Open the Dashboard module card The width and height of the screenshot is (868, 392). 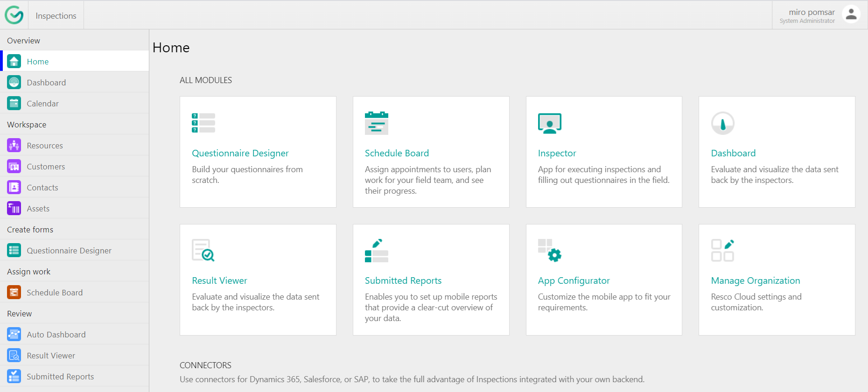(x=777, y=152)
